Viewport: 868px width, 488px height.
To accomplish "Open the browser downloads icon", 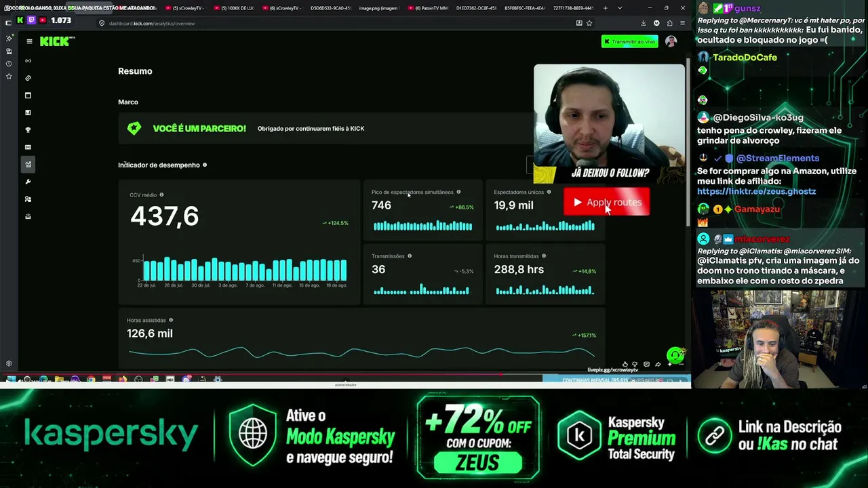I will pyautogui.click(x=643, y=23).
